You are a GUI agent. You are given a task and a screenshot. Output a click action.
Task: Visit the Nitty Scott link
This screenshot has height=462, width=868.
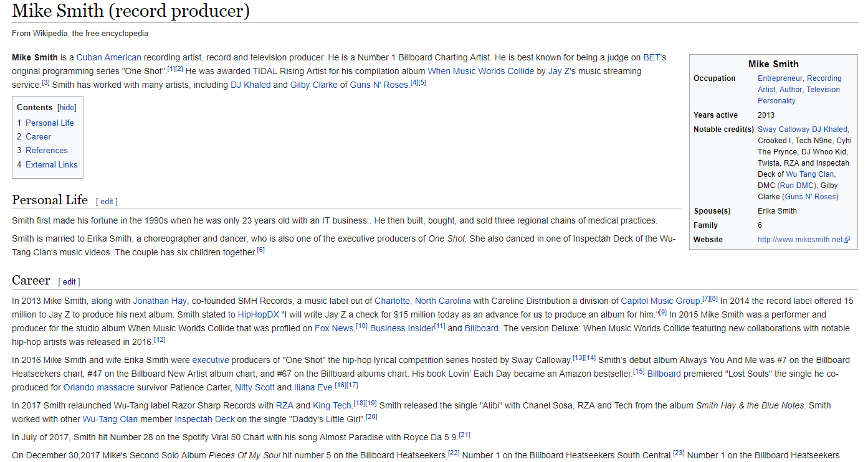coord(255,387)
